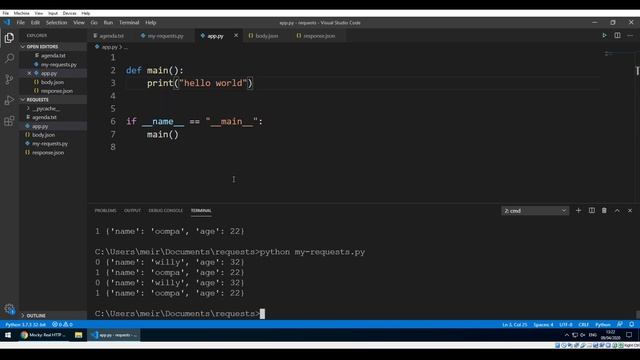Open the Selection menu
Image resolution: width=640 pixels, height=360 pixels.
[x=56, y=22]
